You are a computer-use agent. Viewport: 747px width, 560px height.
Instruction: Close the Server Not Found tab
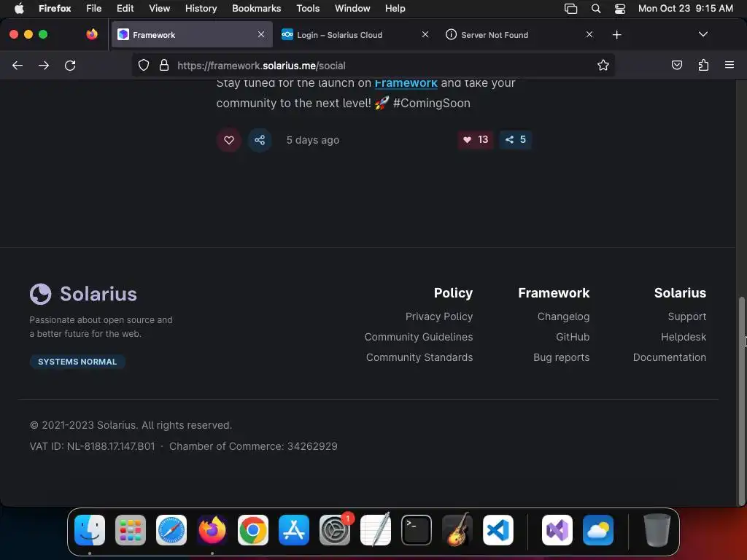[x=589, y=34]
